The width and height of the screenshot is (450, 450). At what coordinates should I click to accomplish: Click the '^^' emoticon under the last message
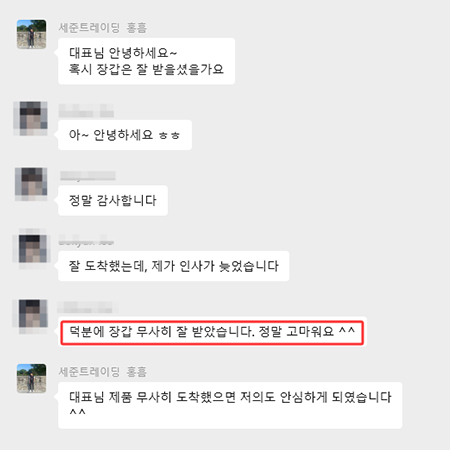tap(77, 412)
